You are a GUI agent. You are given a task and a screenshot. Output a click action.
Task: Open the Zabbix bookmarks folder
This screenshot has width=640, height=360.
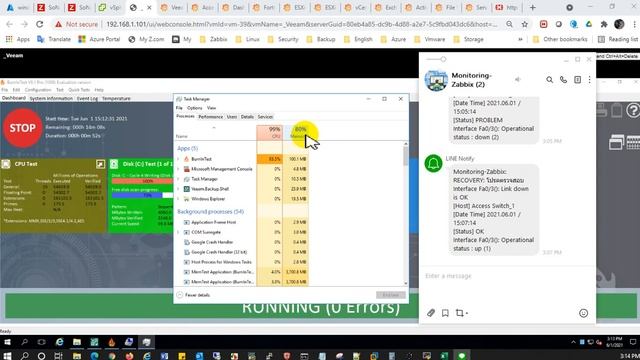point(213,39)
